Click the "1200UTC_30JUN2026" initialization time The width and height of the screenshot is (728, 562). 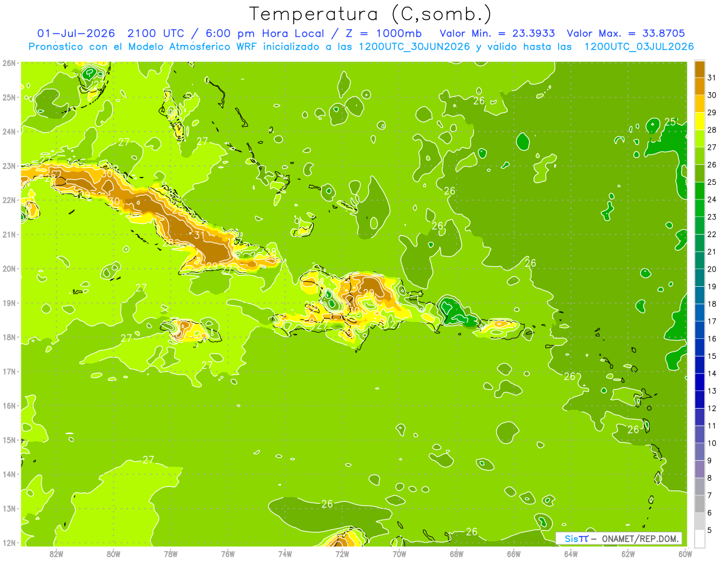(414, 46)
